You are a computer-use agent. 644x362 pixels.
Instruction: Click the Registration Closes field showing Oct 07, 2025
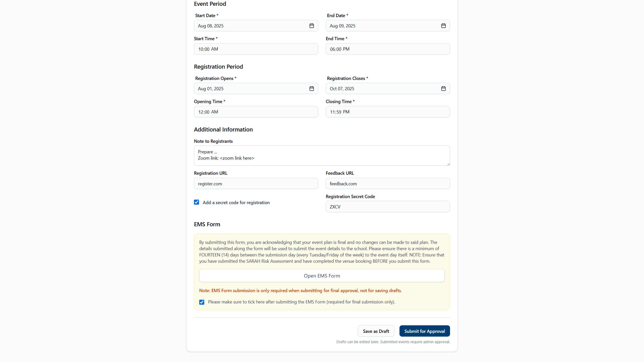pos(382,88)
